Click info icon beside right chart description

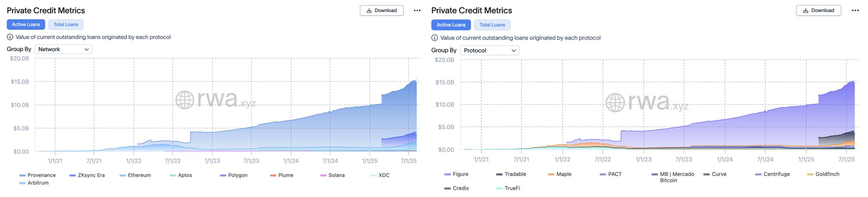tap(435, 38)
